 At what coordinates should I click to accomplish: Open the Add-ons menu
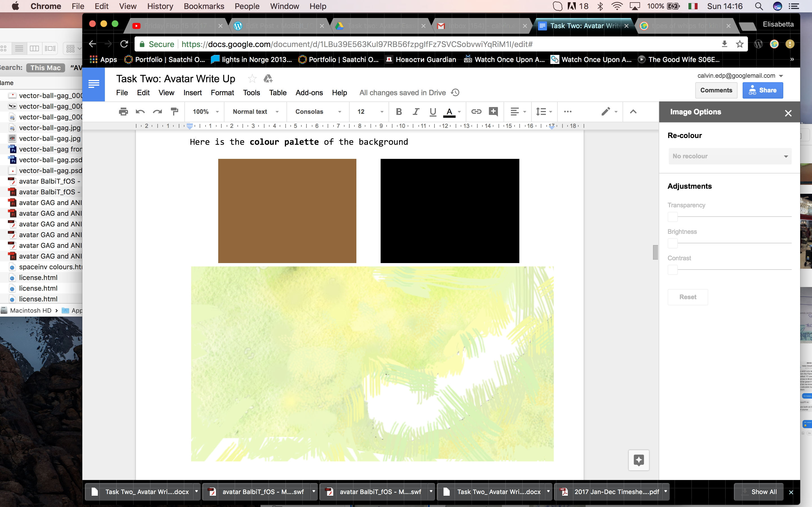tap(309, 93)
